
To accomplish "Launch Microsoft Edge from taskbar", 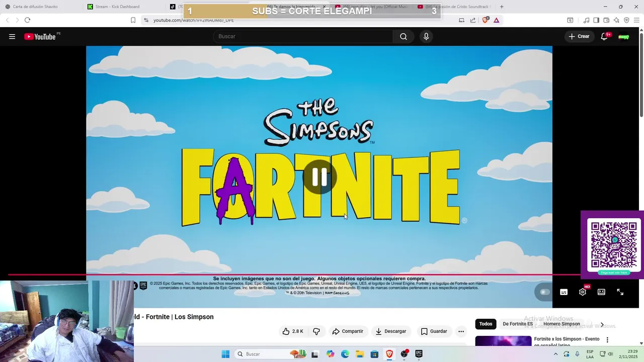I will (x=345, y=354).
